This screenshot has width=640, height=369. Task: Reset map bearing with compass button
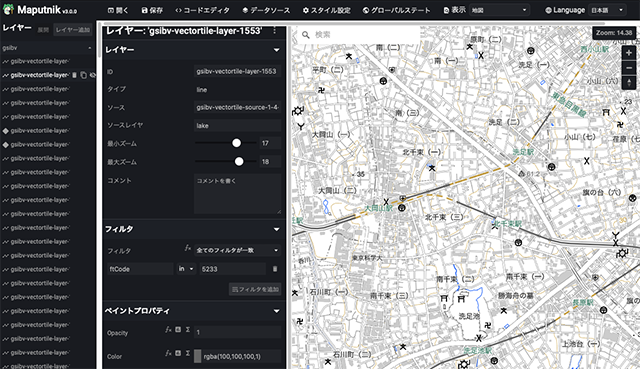point(629,82)
